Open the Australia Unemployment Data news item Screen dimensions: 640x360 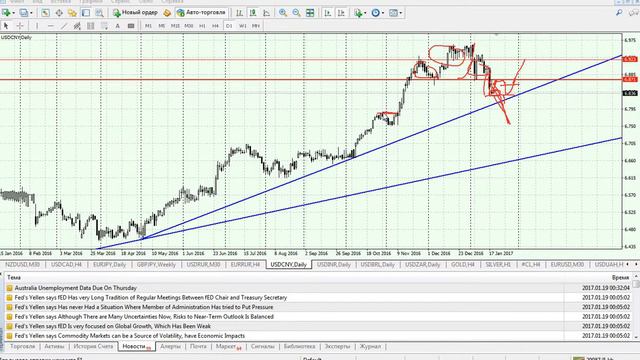(76, 288)
